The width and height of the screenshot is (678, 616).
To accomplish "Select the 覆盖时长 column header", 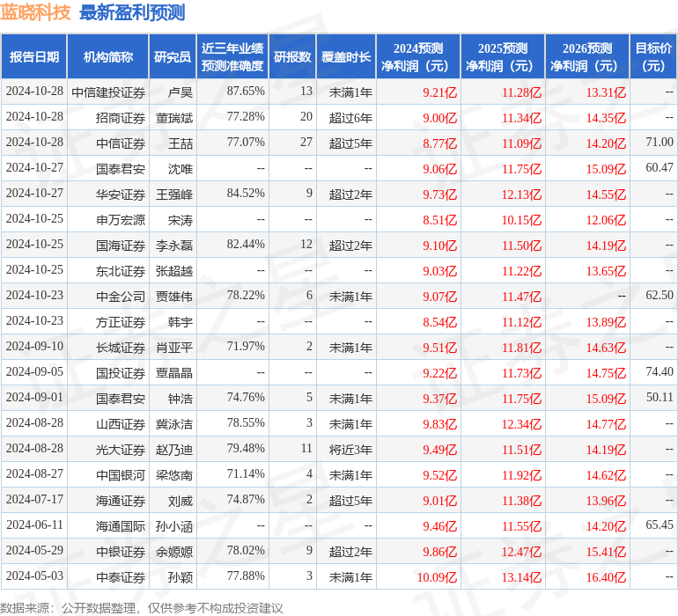I will tap(346, 56).
